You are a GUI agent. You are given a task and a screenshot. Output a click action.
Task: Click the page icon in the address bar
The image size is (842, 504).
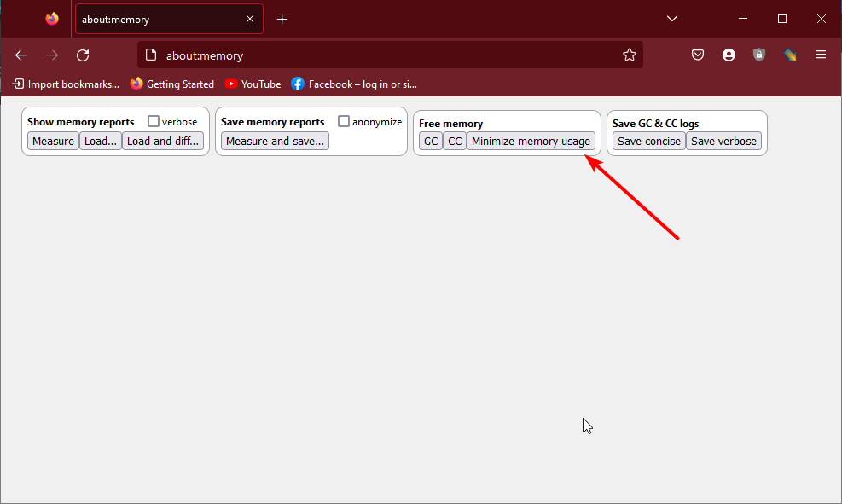click(151, 55)
